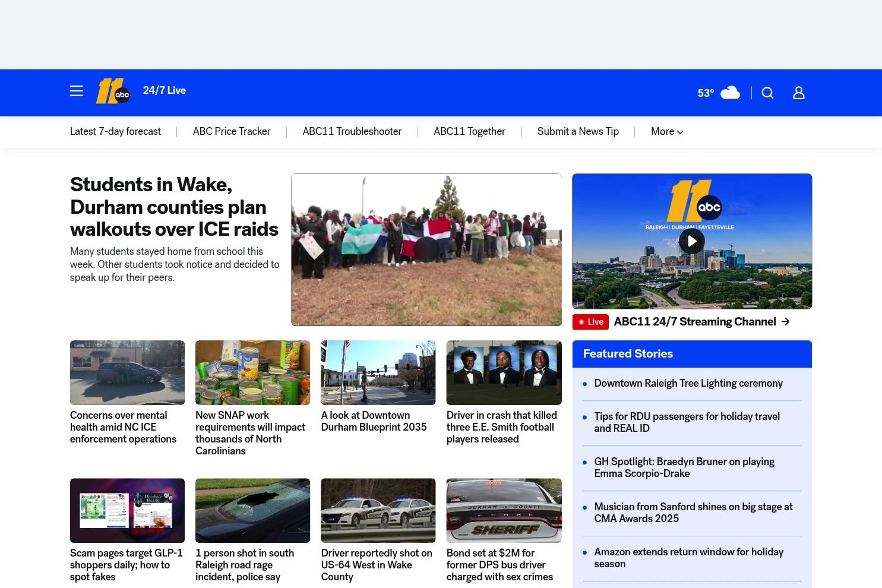
Task: Open the hamburger navigation menu
Action: coord(76,91)
